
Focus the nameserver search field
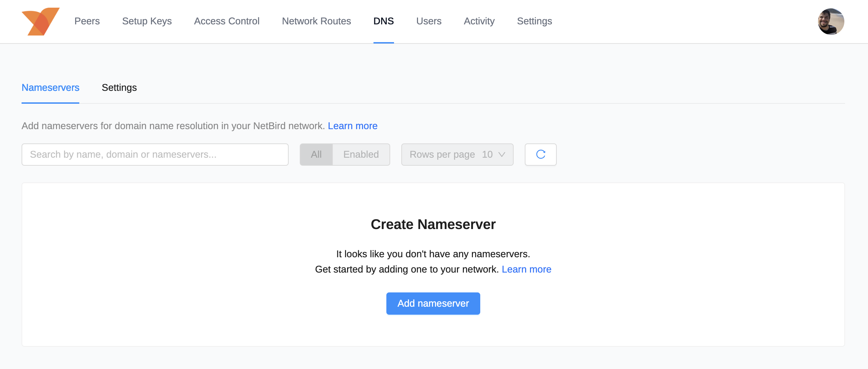155,155
